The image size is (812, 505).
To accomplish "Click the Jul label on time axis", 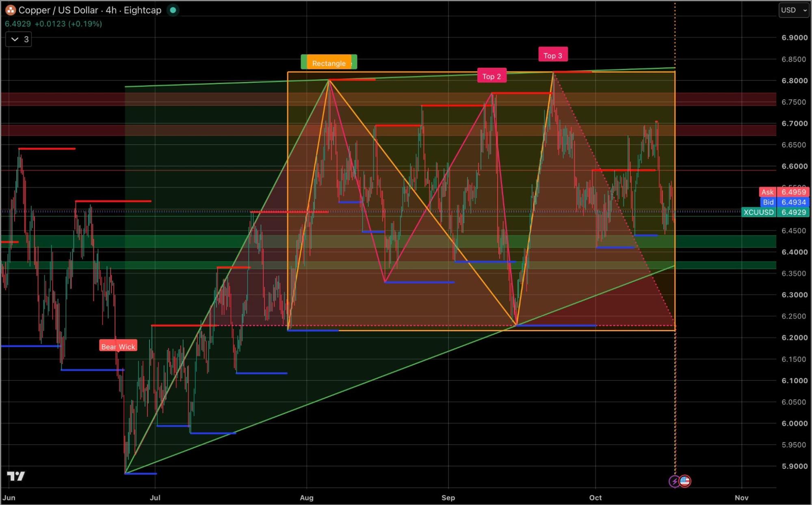I will 155,498.
